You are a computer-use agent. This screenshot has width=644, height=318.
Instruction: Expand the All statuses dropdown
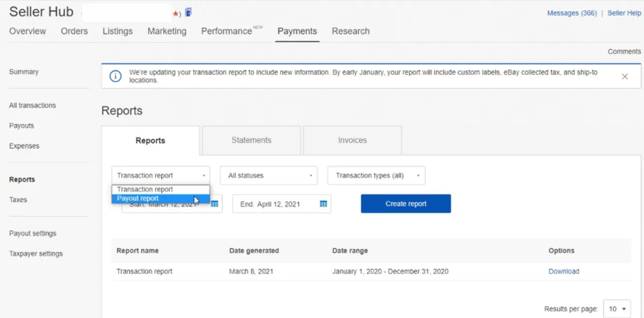coord(269,175)
